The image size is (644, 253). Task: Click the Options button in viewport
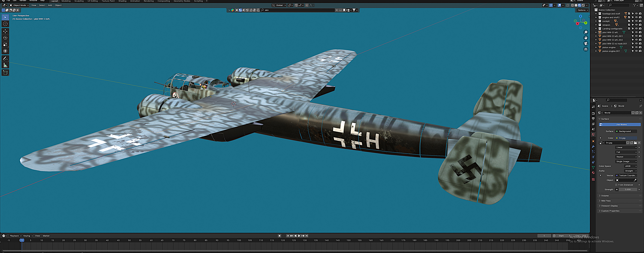[x=583, y=10]
